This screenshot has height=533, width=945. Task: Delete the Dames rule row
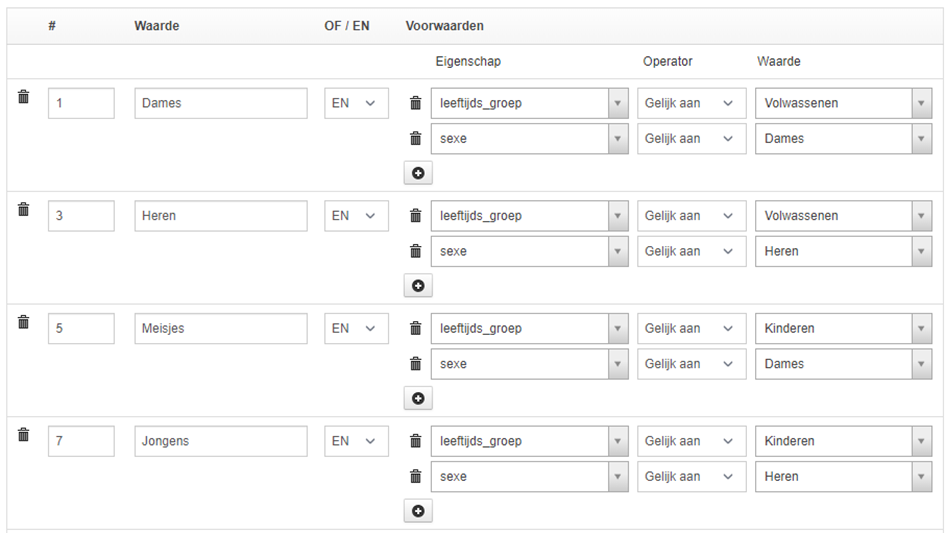[24, 96]
